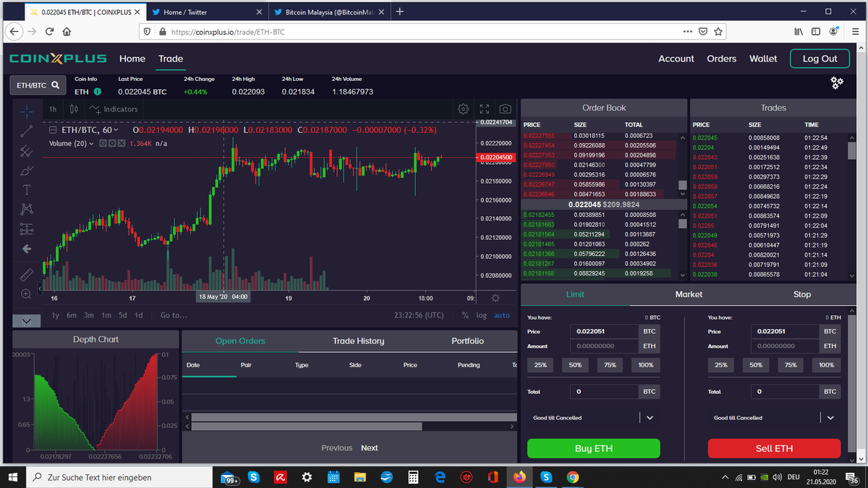Reload the page

pos(49,32)
